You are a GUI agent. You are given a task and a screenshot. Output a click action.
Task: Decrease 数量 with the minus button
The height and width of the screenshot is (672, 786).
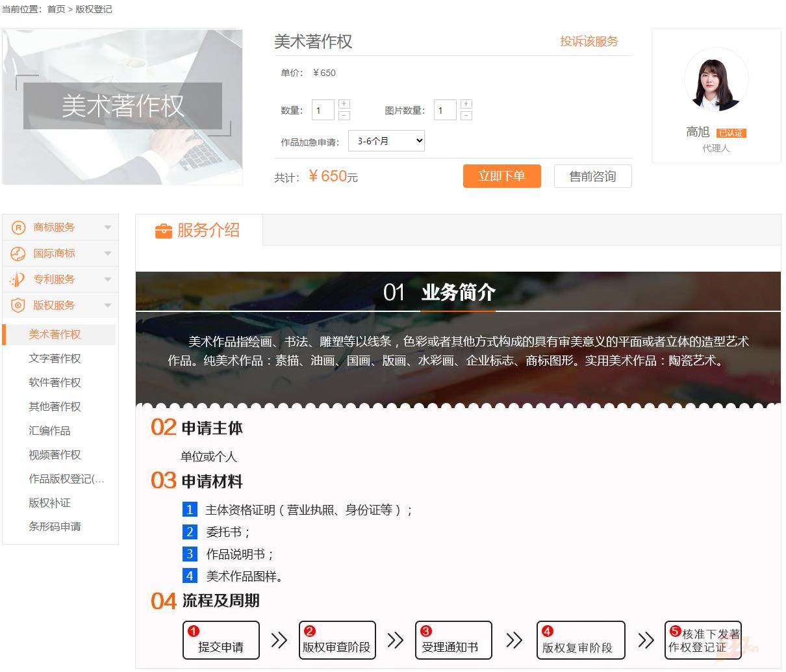click(x=344, y=116)
